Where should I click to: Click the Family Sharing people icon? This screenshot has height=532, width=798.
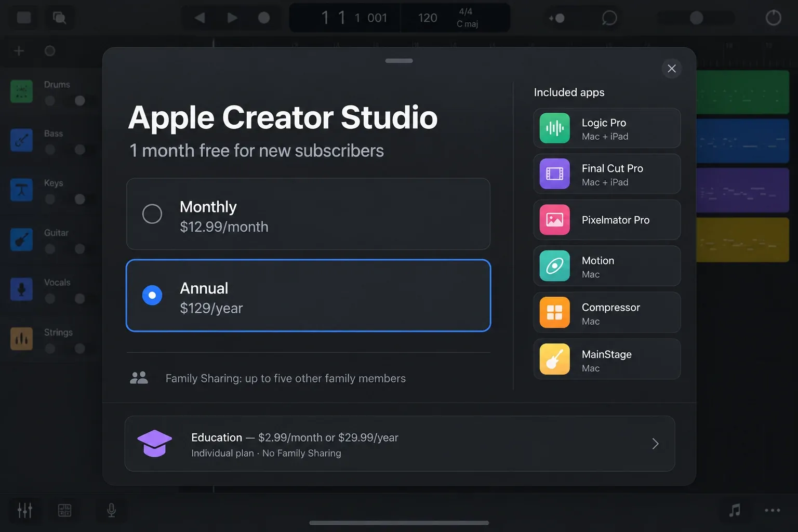pos(139,378)
